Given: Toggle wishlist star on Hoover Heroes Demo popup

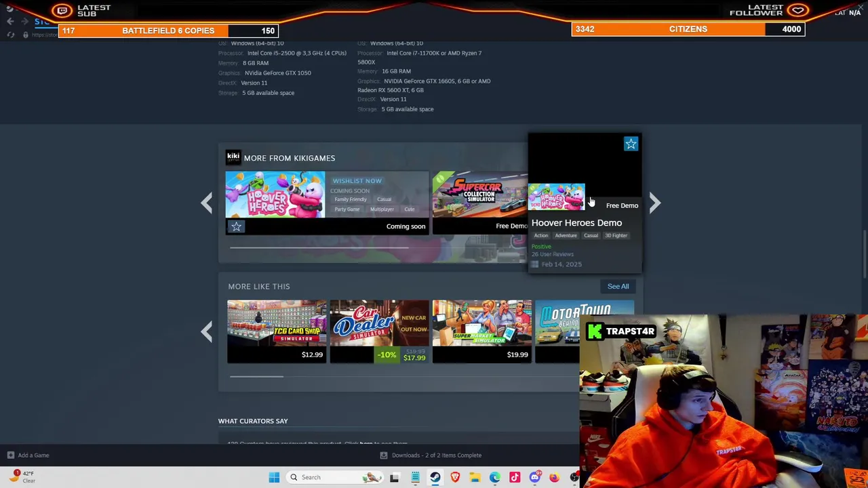Looking at the screenshot, I should 631,144.
